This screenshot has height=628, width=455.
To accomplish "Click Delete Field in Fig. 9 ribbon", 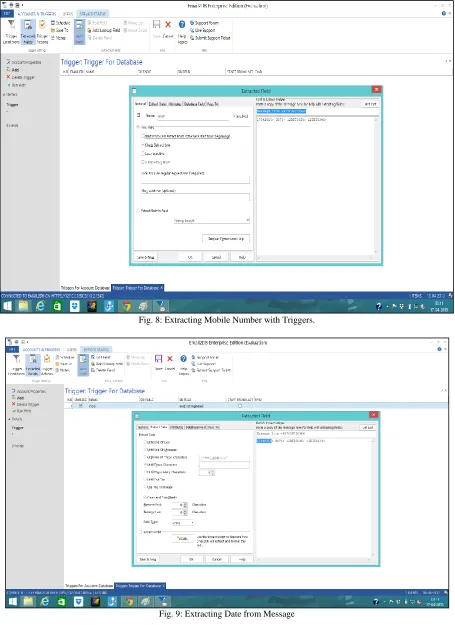I will coord(103,370).
